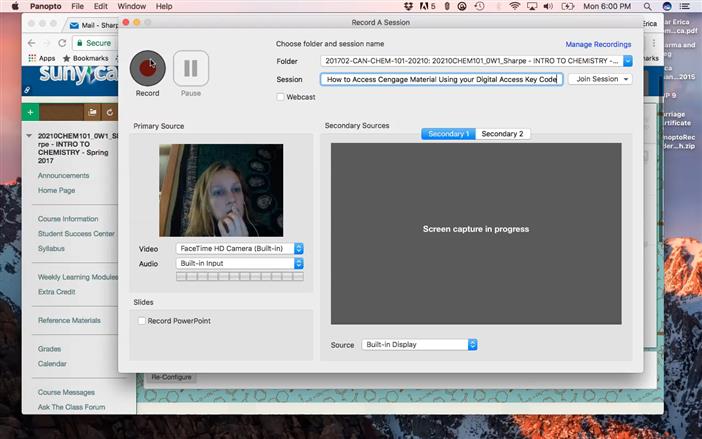Click the green plus icon in sidebar
702x439 pixels.
tap(31, 112)
